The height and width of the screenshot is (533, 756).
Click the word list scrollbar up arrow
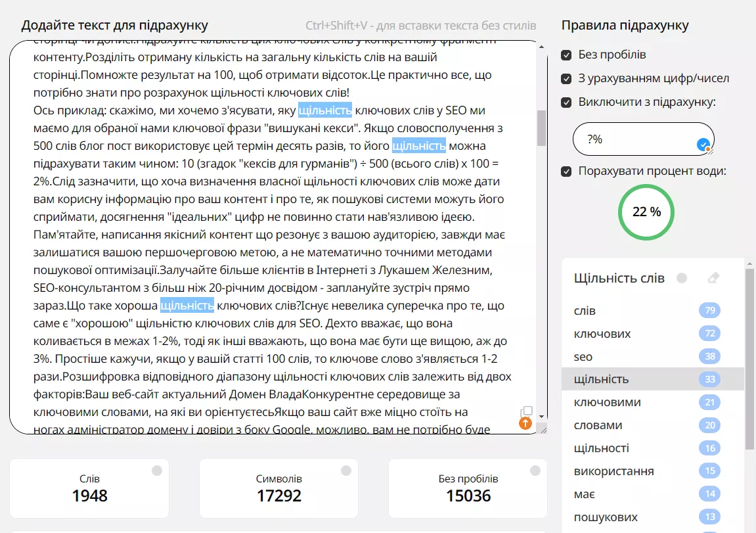(x=749, y=264)
